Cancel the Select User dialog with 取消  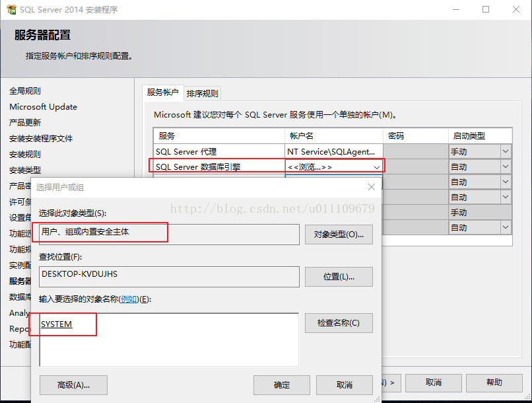click(345, 385)
